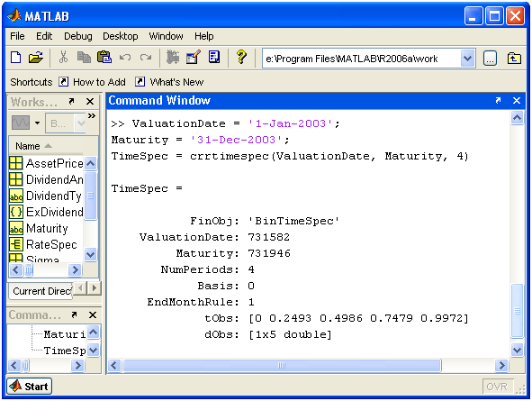Switch to the Current Directory tab
The height and width of the screenshot is (401, 532).
[41, 291]
